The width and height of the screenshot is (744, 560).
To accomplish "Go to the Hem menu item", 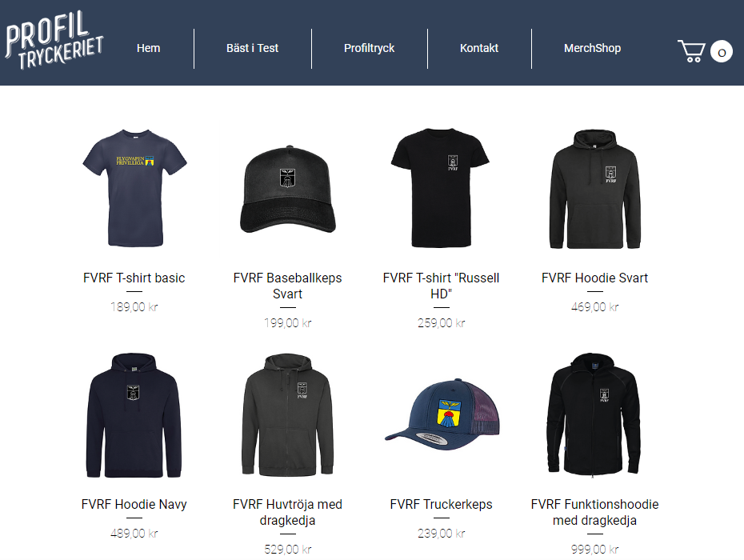I will tap(149, 48).
